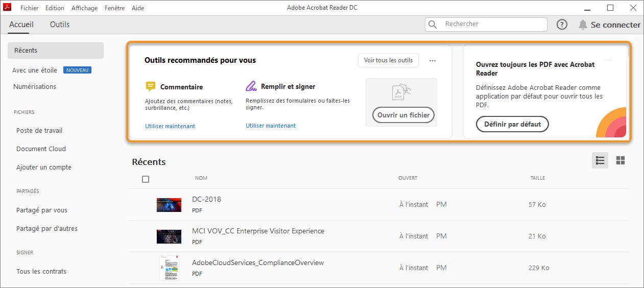This screenshot has height=288, width=644.
Task: Open the AdobeCloudServices_ComplianceOverview thumbnail
Action: [169, 268]
